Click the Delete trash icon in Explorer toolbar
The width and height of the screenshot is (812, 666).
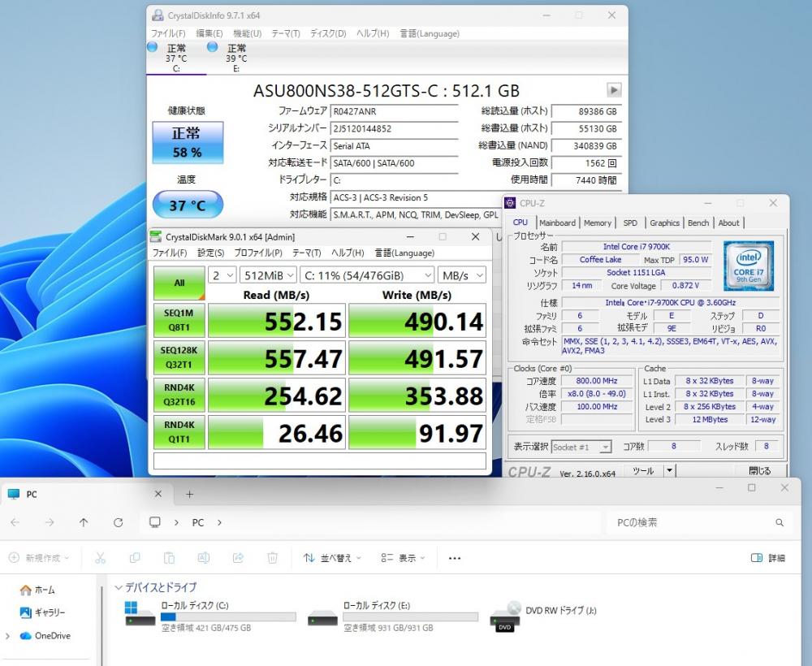(x=272, y=558)
